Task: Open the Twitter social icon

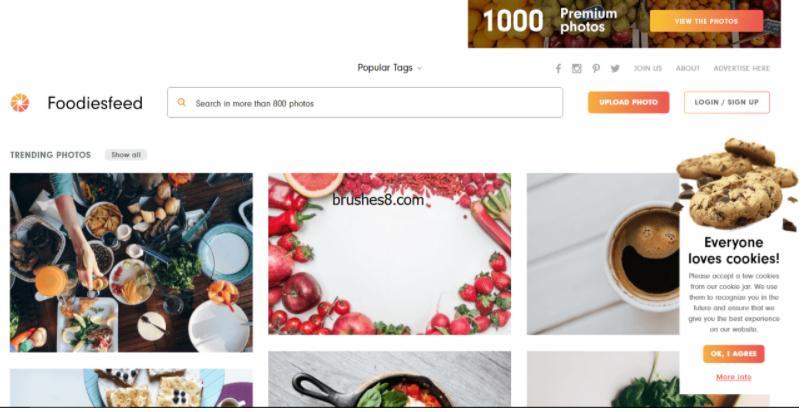Action: (x=615, y=68)
